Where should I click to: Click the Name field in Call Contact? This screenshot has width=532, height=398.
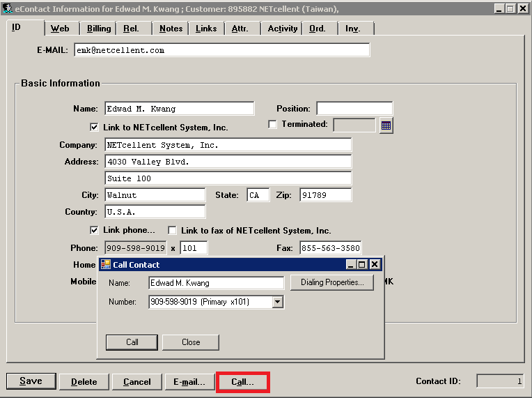(216, 282)
